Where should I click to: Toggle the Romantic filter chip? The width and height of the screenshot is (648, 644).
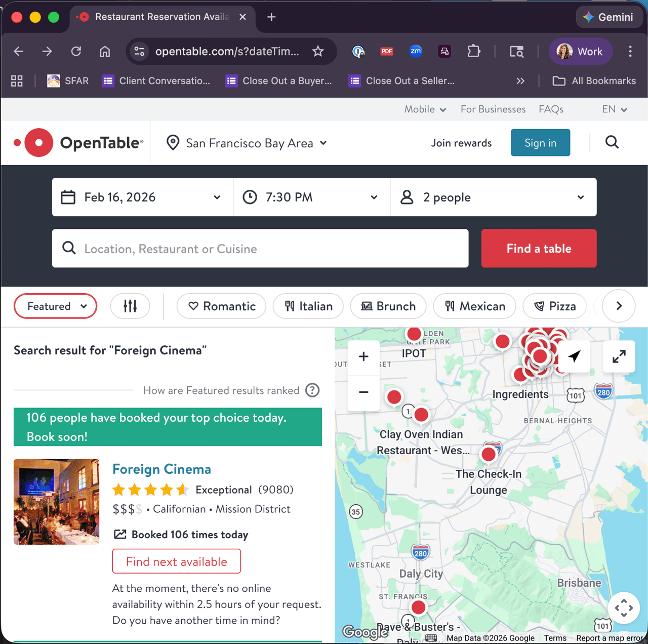(x=221, y=306)
